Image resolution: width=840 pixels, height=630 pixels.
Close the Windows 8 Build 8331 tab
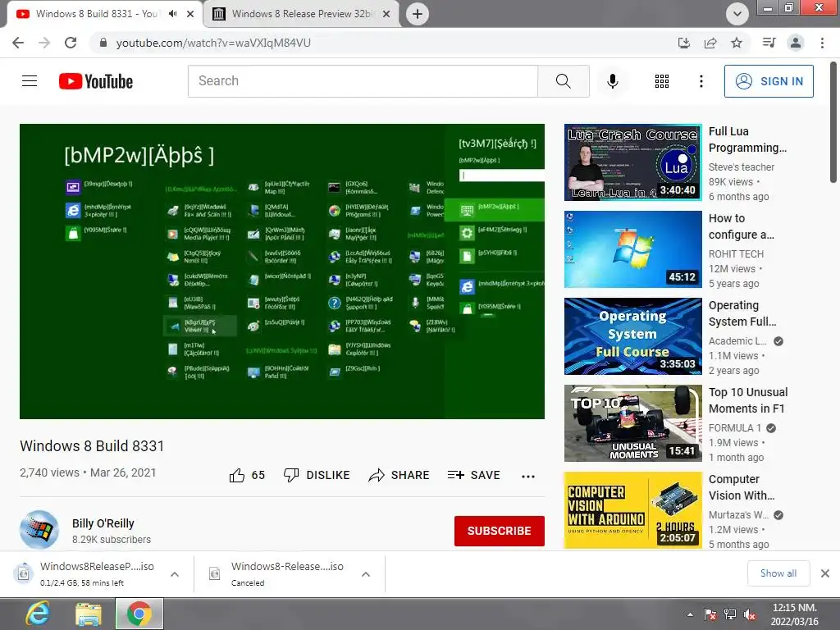pyautogui.click(x=190, y=14)
